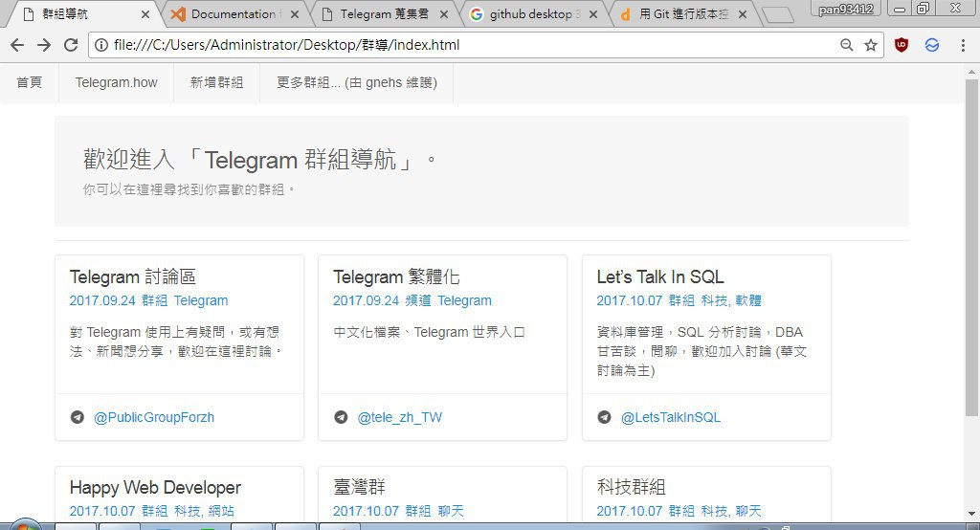Click the scrollbar down arrow
Screen dimensions: 980x530
[x=971, y=514]
